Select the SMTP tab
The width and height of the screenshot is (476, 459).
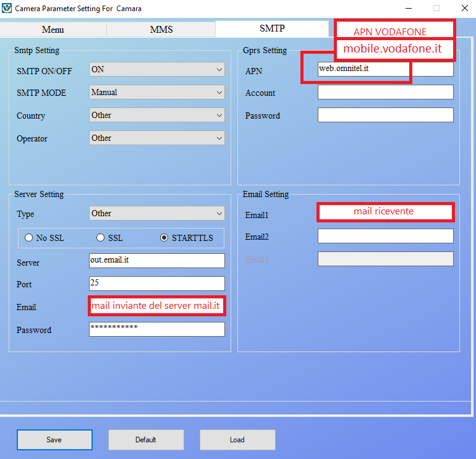coord(272,29)
